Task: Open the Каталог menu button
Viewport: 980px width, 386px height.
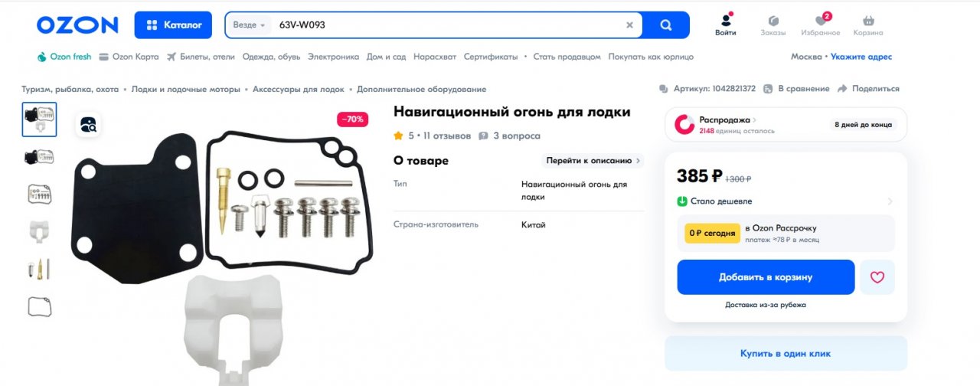Action: point(173,25)
